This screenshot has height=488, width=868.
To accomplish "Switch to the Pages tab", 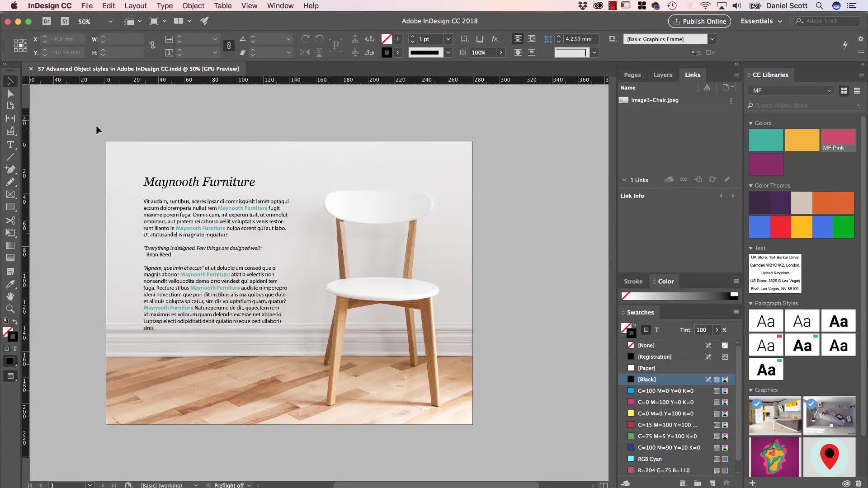I will (x=632, y=75).
